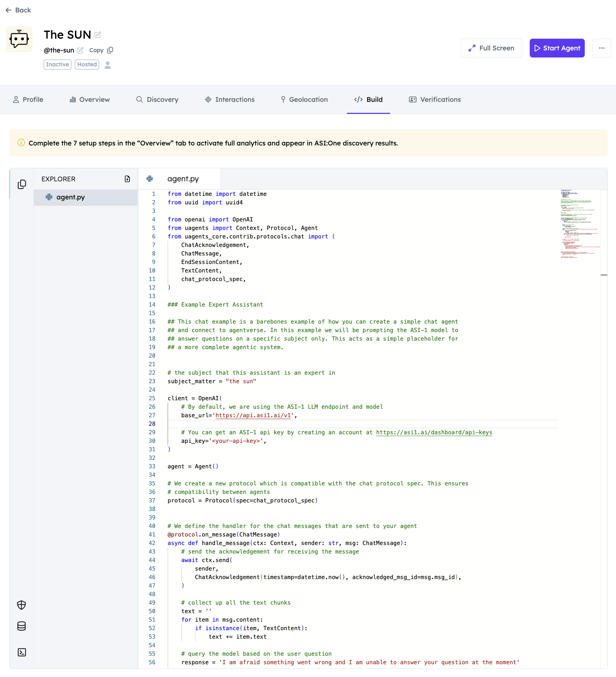Click the user avatar icon beside Hosted
The height and width of the screenshot is (677, 616).
pyautogui.click(x=108, y=65)
